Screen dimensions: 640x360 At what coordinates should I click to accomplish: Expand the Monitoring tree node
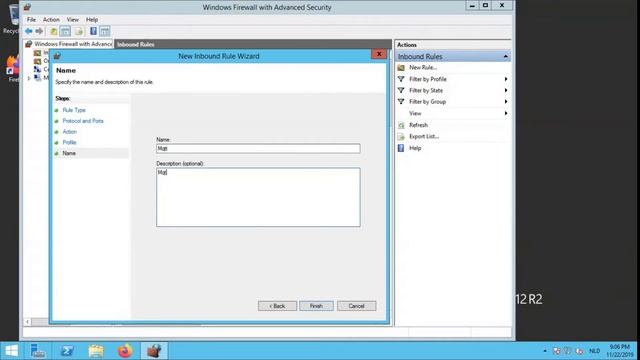click(29, 78)
